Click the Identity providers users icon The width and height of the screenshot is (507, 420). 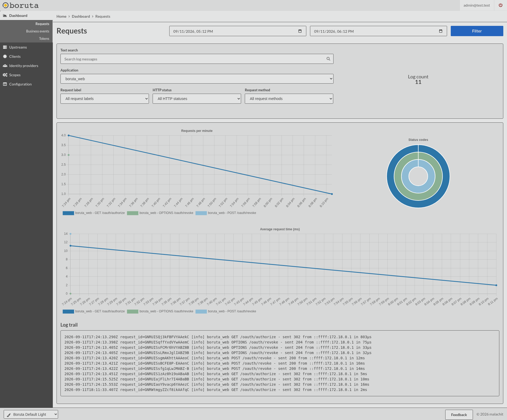click(5, 66)
